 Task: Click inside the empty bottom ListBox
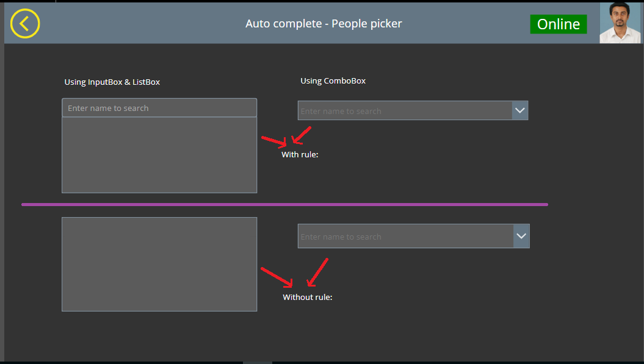[159, 263]
